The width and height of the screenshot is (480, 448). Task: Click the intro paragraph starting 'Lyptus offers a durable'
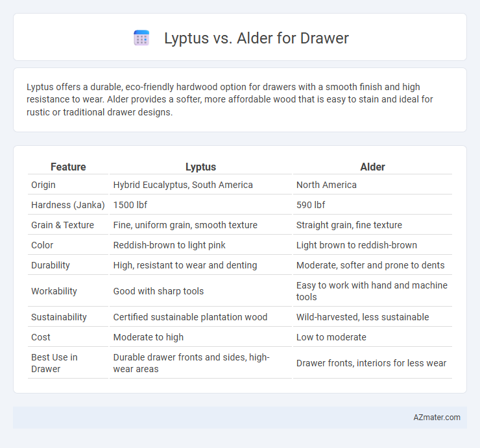point(230,99)
